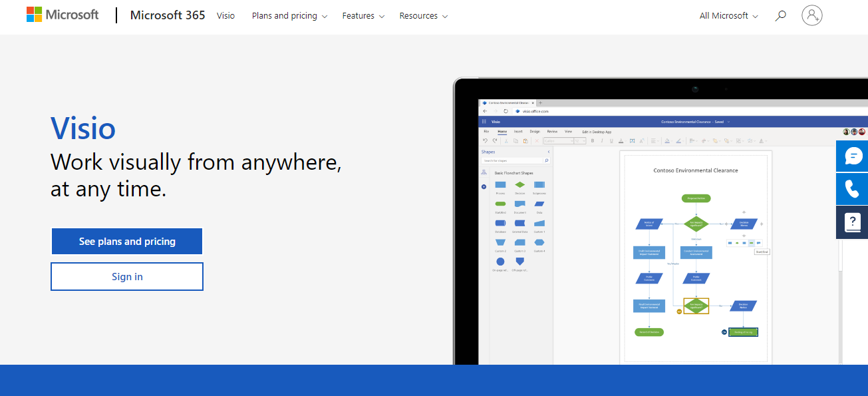The width and height of the screenshot is (868, 396).
Task: Click the shapes search magnifier icon
Action: 546,160
